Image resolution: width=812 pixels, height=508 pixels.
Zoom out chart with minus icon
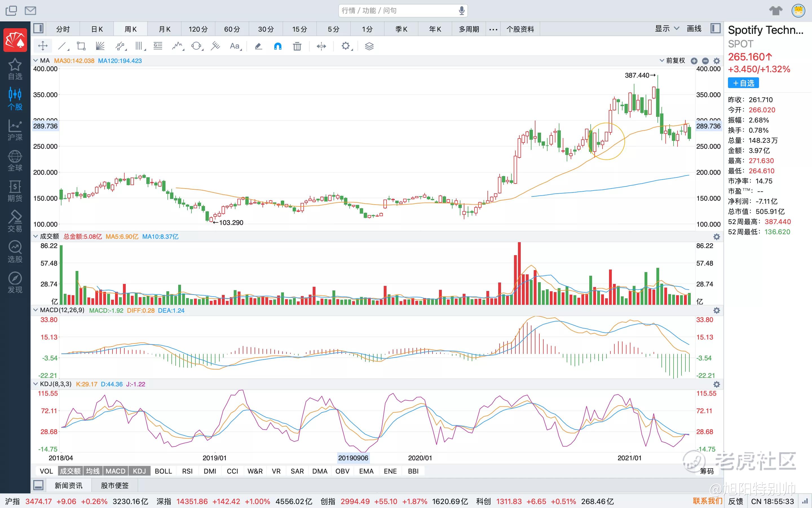point(705,61)
